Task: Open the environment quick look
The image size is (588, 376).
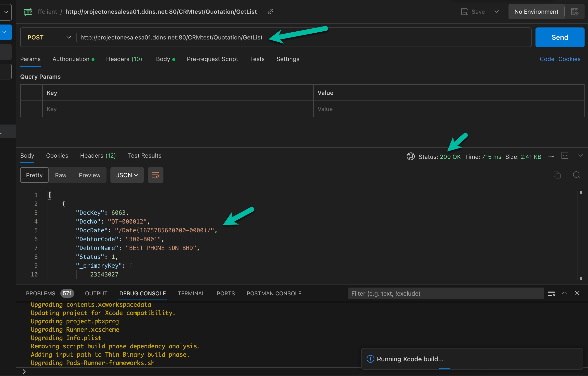Action: coord(575,11)
